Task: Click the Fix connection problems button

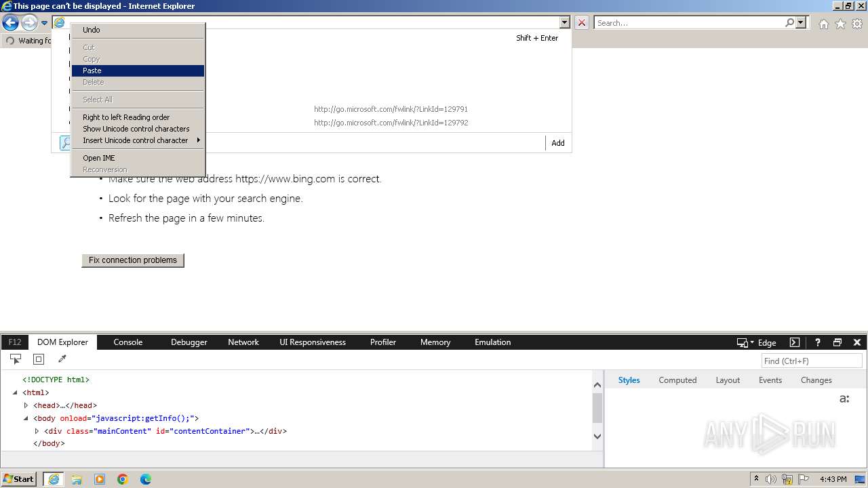Action: point(133,260)
